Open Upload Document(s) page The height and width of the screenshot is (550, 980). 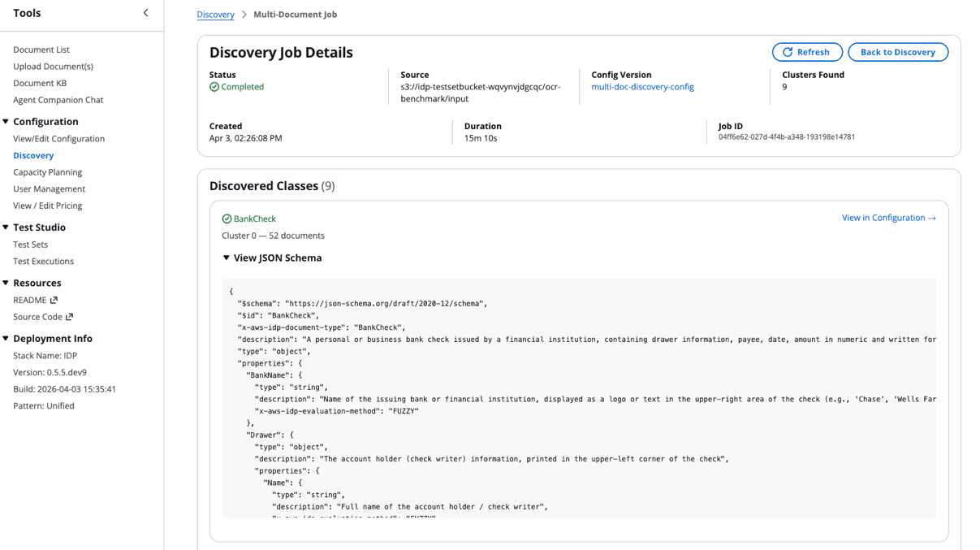[53, 67]
